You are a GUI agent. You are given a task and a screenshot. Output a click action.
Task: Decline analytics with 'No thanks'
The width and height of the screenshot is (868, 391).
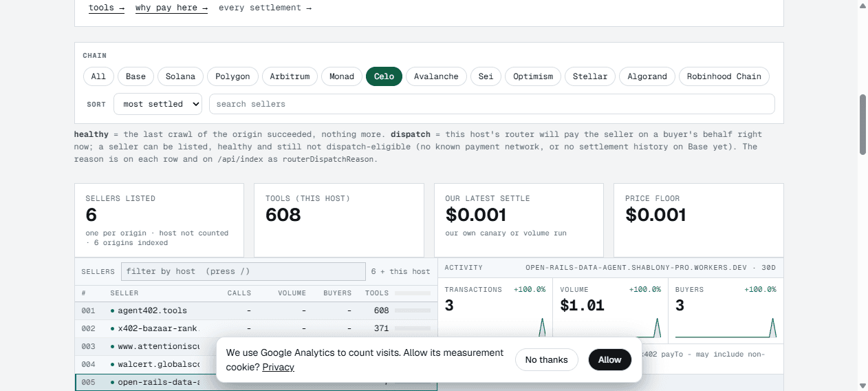pos(547,360)
